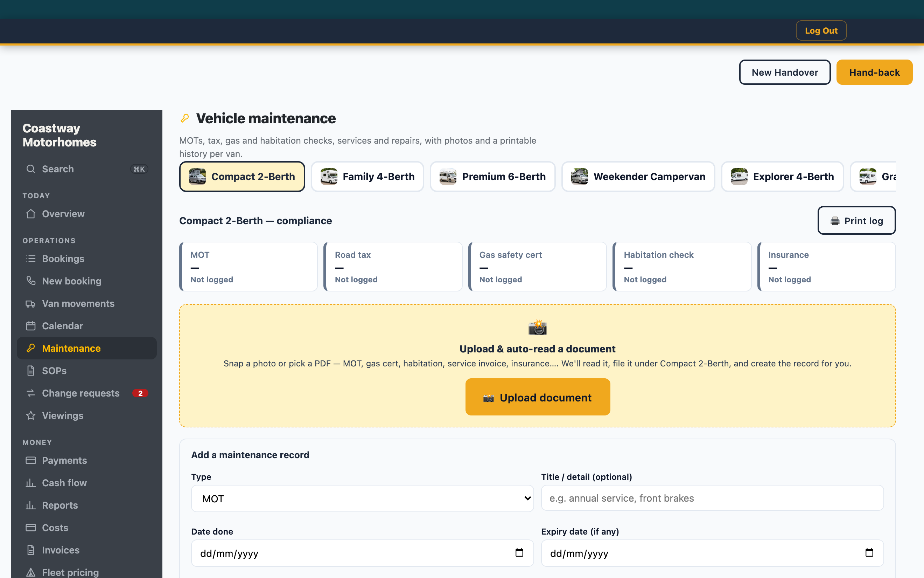Click the Van movements truck icon
The width and height of the screenshot is (924, 578).
pyautogui.click(x=31, y=303)
